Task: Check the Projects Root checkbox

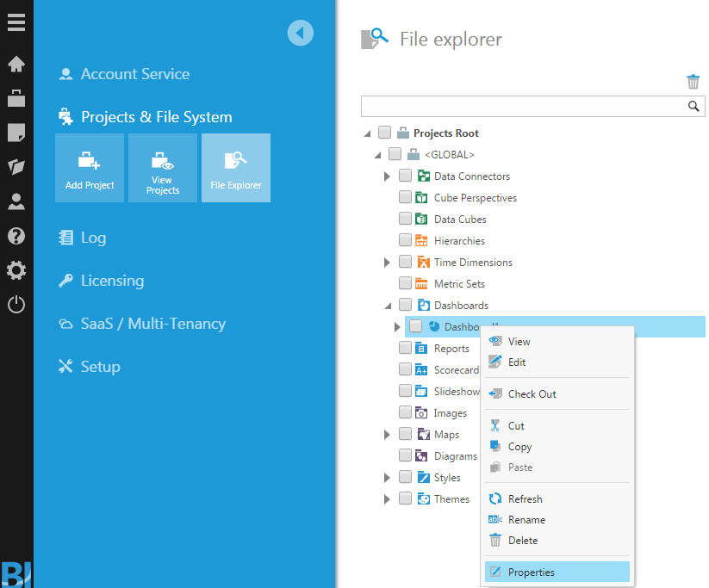Action: [384, 133]
